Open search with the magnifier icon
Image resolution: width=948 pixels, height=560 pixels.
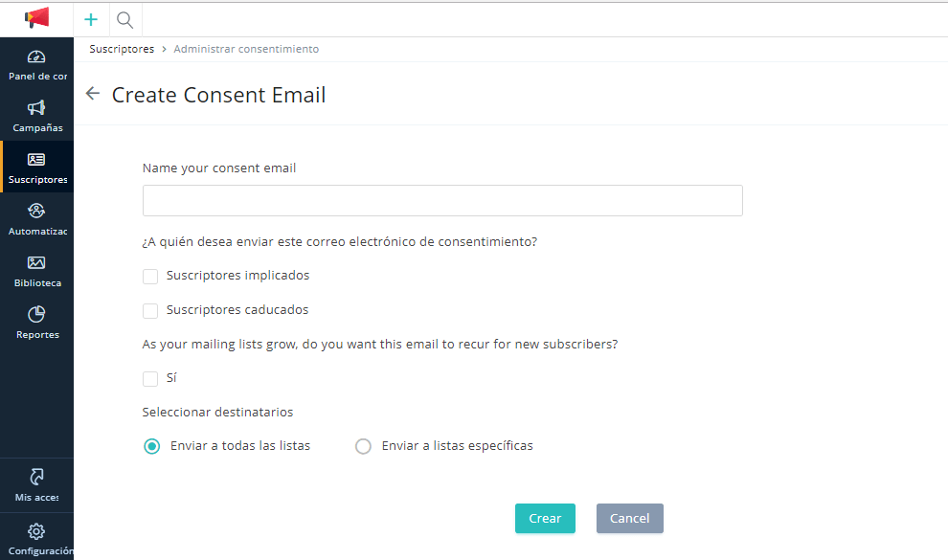click(124, 19)
